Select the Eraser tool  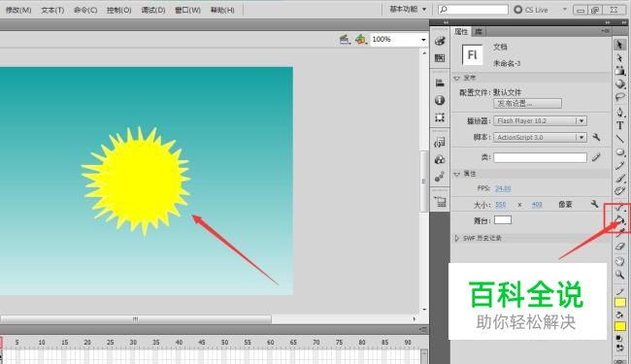619,247
